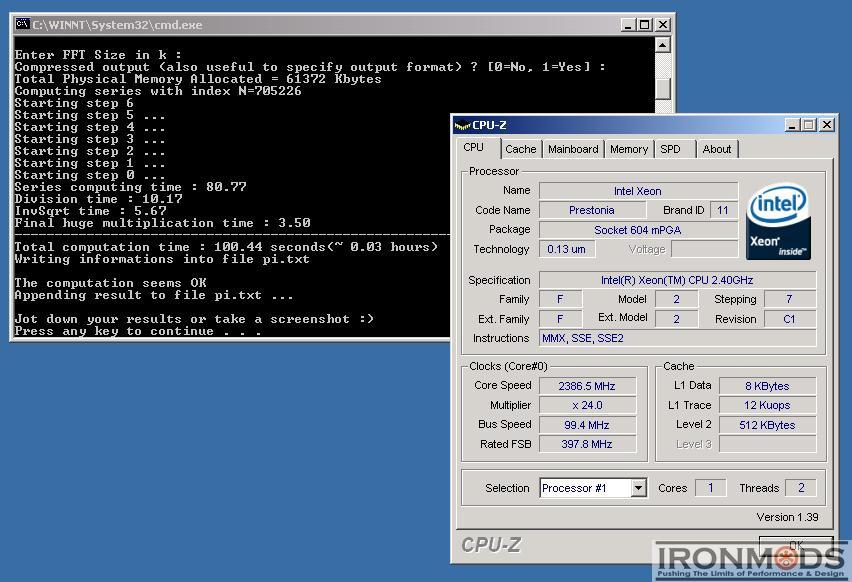Click the Revision value 'C1'
The width and height of the screenshot is (852, 582).
tap(790, 319)
